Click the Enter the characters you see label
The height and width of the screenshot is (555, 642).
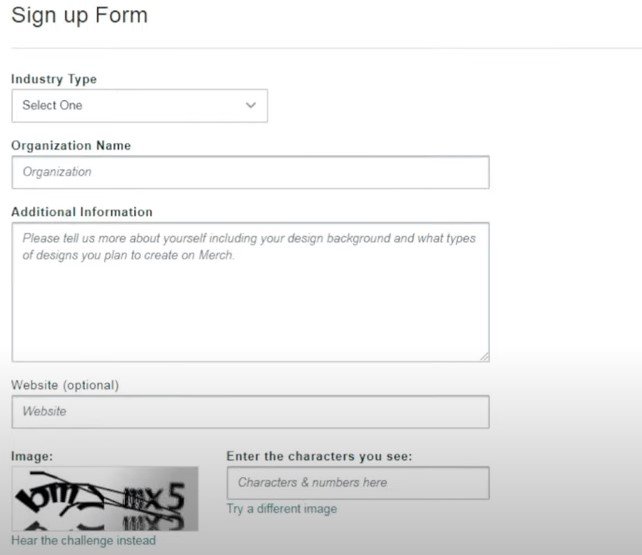[319, 456]
